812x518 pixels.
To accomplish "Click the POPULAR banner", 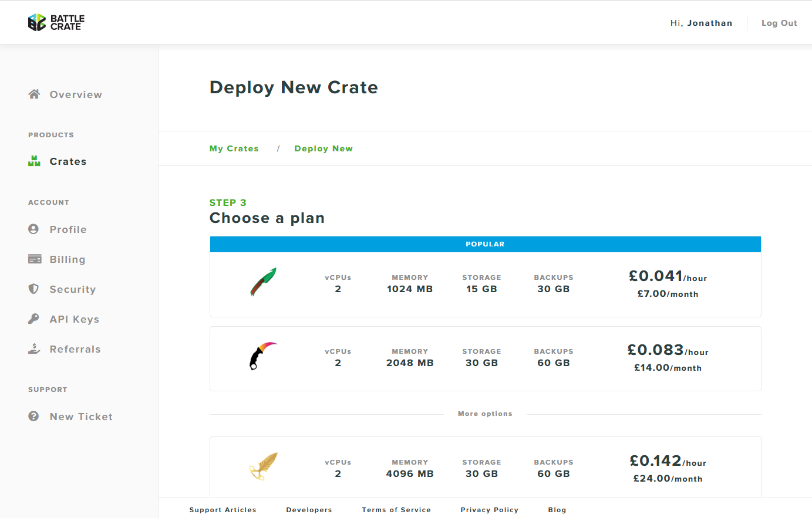I will (x=485, y=244).
